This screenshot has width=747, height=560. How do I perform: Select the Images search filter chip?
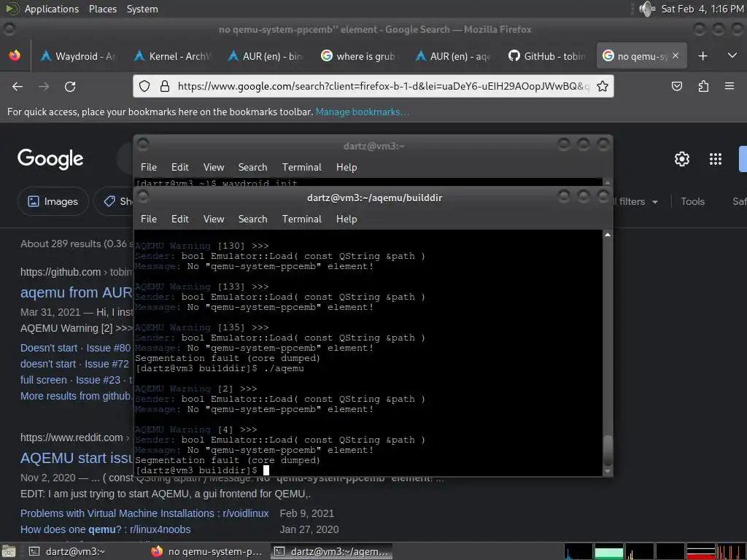tap(53, 201)
